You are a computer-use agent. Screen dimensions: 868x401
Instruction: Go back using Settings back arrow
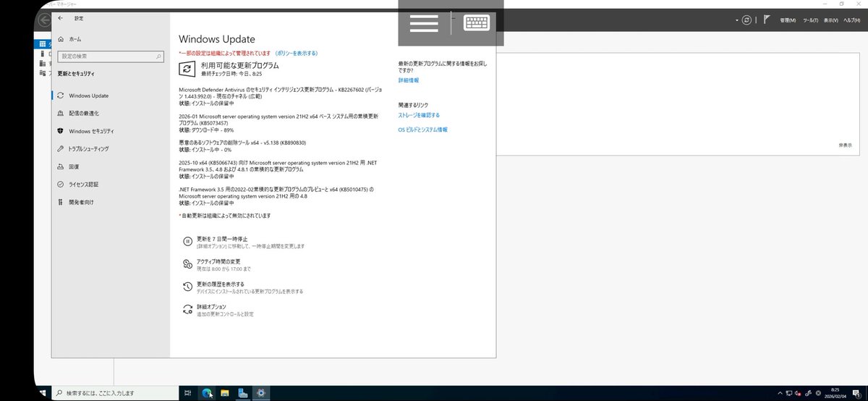(x=60, y=18)
